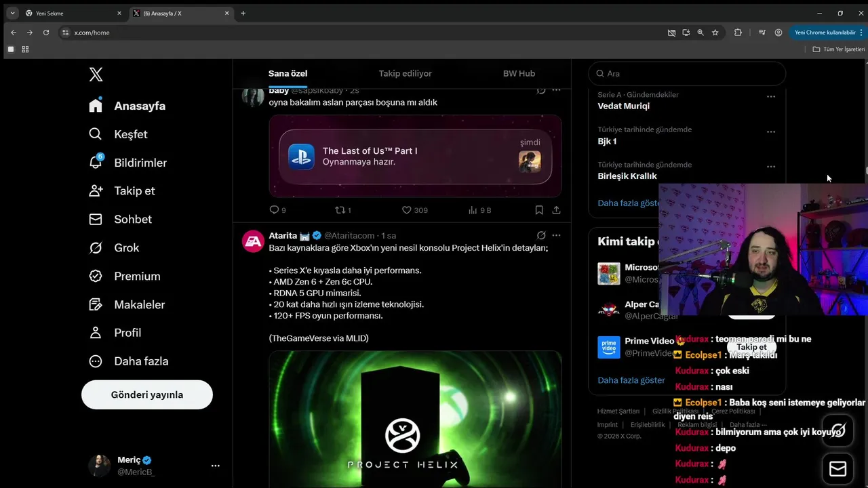Click the X logo in the sidebar
The width and height of the screenshot is (868, 488).
[x=96, y=75]
